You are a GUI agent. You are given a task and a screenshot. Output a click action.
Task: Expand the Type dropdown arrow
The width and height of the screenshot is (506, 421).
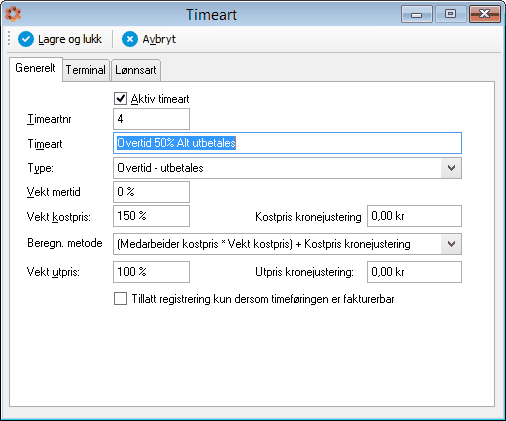451,168
